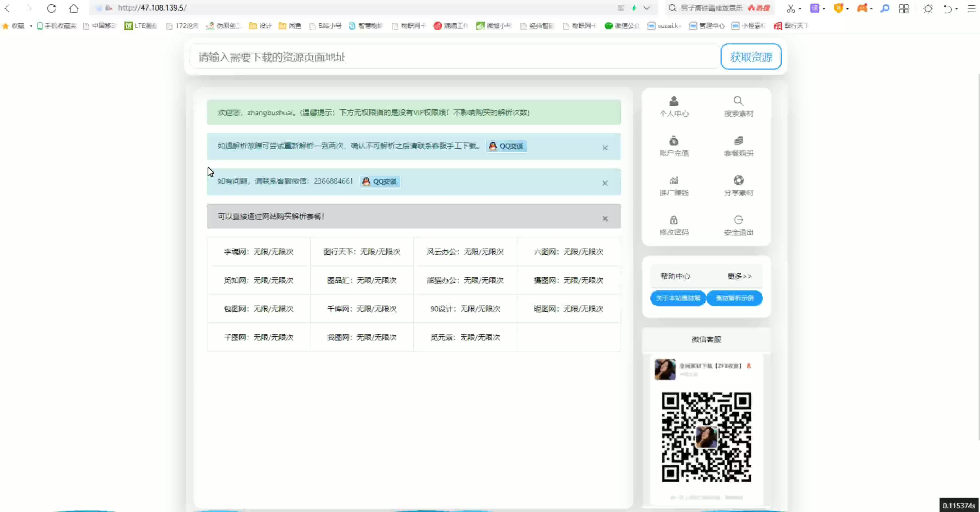Screen dimensions: 980x512
Task: Click the 千图网 quota cell
Action: tap(259, 337)
